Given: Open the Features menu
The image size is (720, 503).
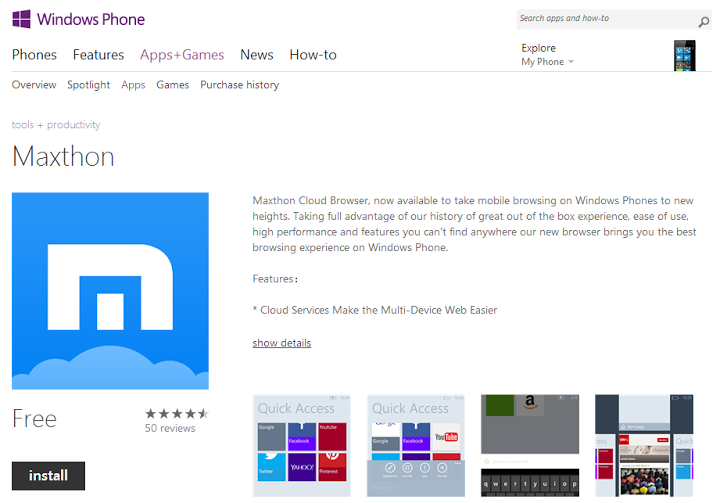Looking at the screenshot, I should coord(98,55).
